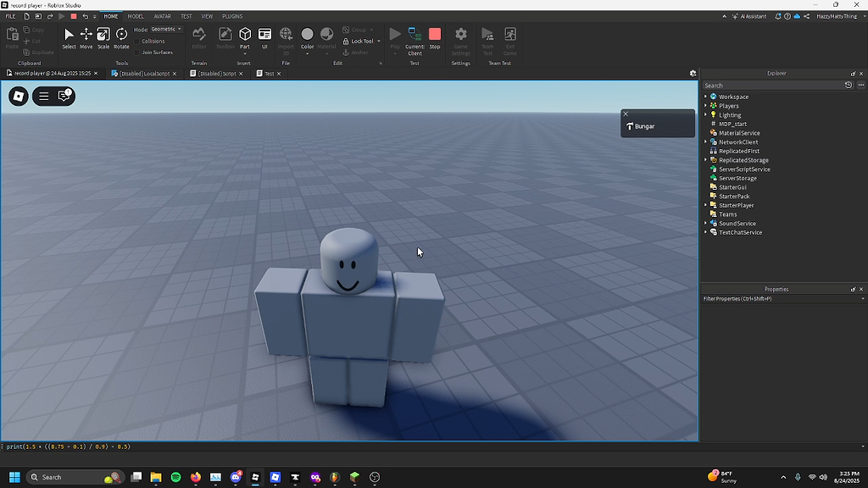Open the Windows Start button
This screenshot has height=488, width=868.
coord(15,477)
